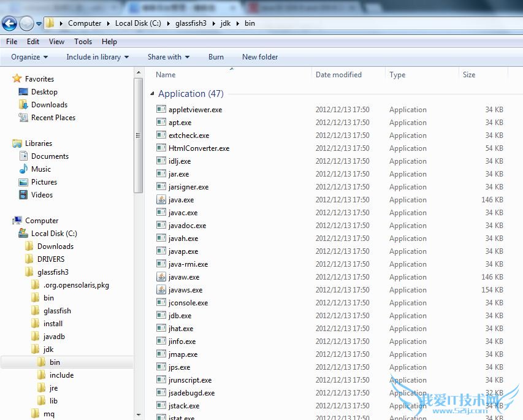Click the appletviewer.exe file icon
523x420 pixels.
point(161,109)
